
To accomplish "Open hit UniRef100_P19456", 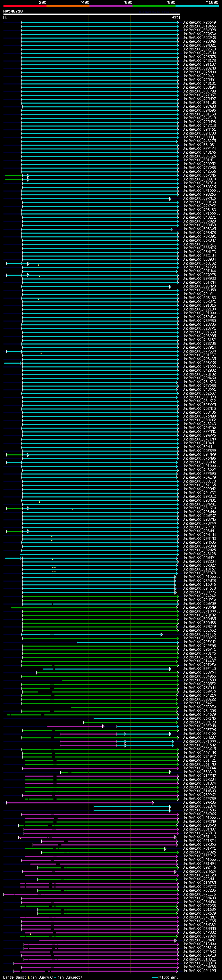I will pos(199,26).
